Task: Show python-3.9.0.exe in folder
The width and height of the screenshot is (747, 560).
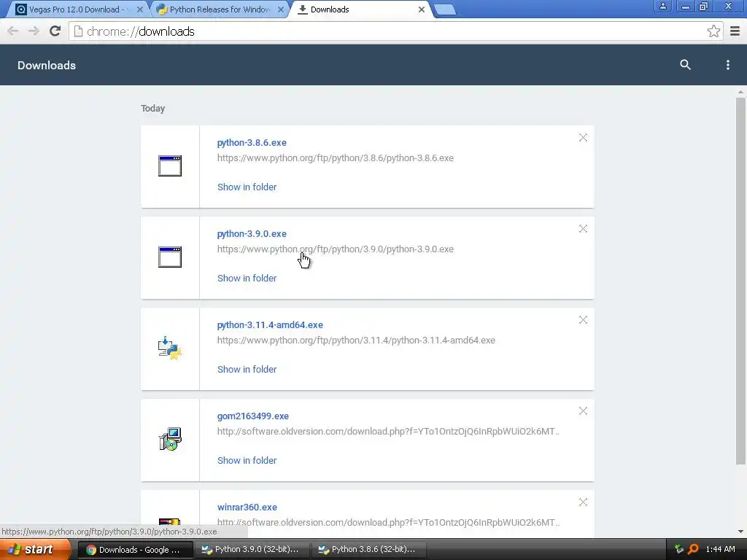Action: (247, 278)
